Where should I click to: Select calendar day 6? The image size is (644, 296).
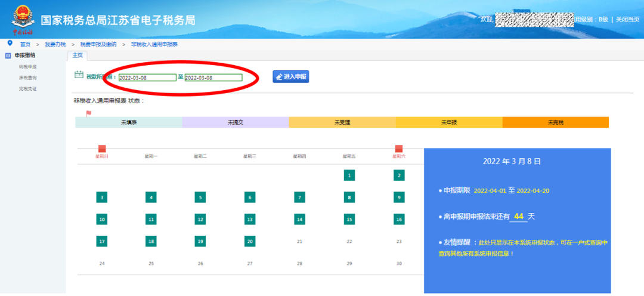(250, 198)
